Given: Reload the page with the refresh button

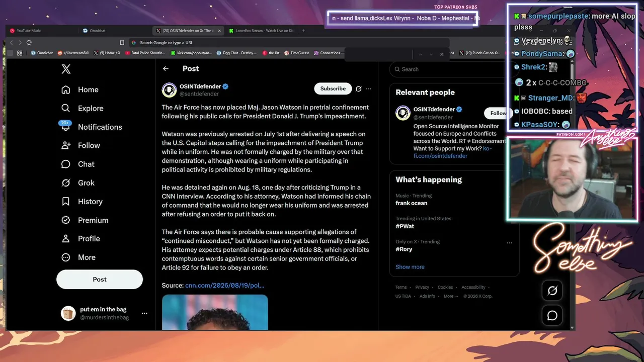Looking at the screenshot, I should pyautogui.click(x=29, y=43).
